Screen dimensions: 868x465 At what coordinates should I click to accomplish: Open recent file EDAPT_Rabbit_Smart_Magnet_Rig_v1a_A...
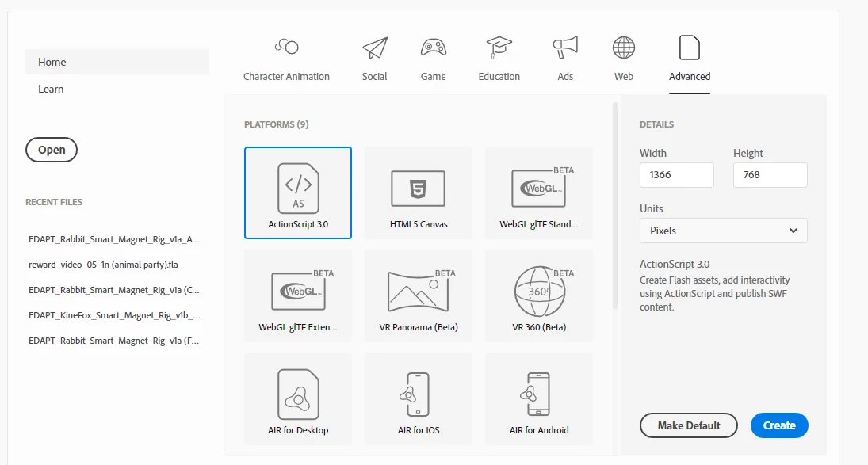pos(114,239)
